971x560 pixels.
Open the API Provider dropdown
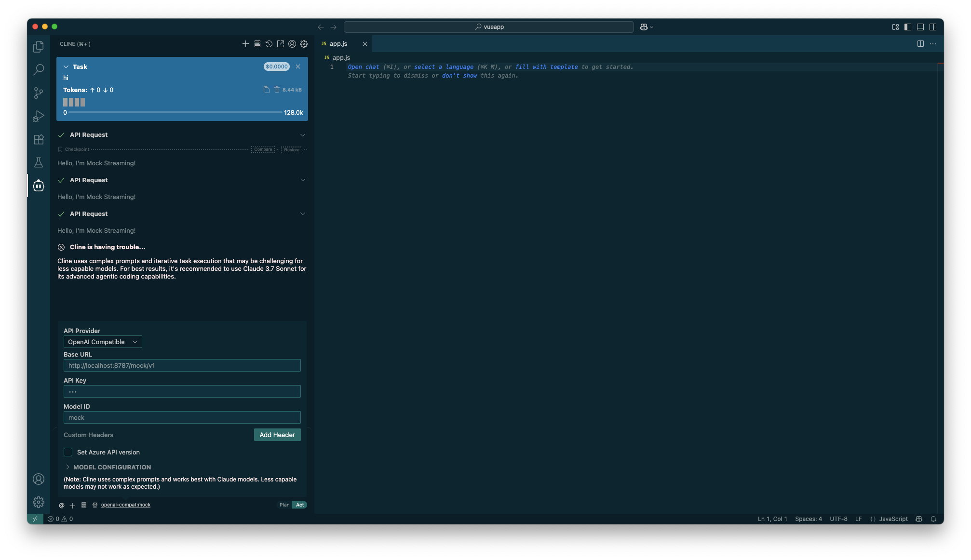103,342
